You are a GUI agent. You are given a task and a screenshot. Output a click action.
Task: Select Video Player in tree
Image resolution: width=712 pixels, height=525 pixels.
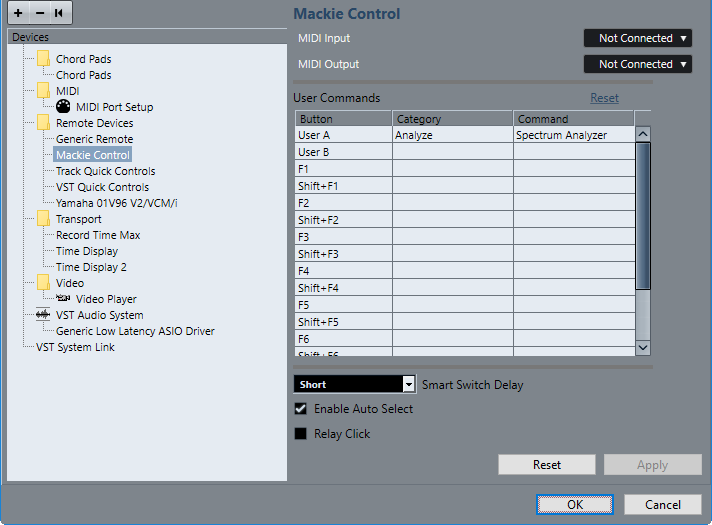pyautogui.click(x=106, y=299)
